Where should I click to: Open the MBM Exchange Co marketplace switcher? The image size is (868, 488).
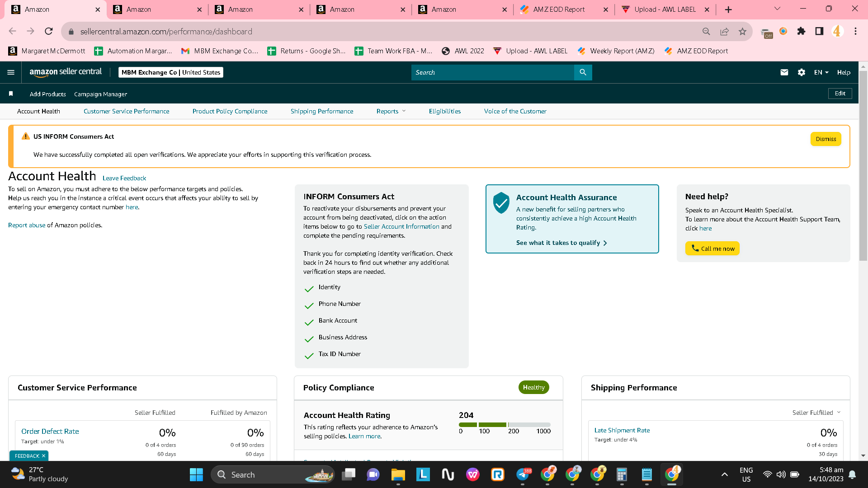pyautogui.click(x=171, y=72)
